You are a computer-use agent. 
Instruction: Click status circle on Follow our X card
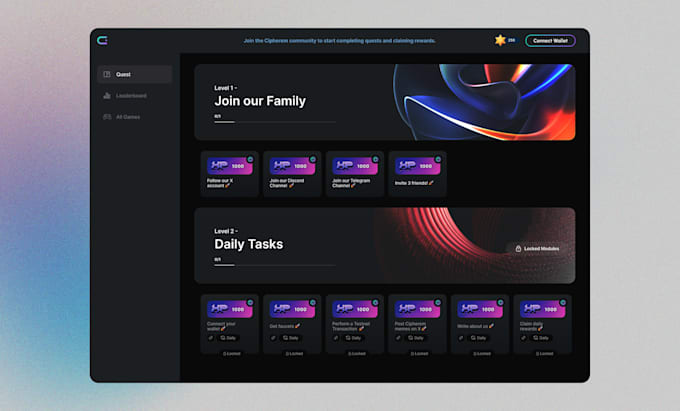(x=250, y=159)
